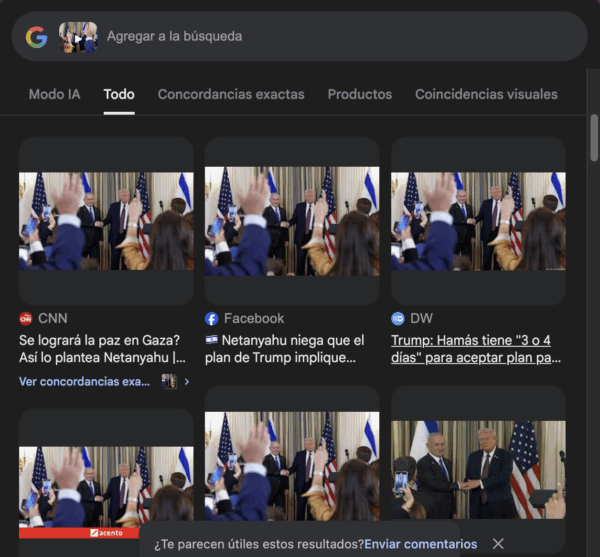Switch to the Productos tab
600x557 pixels.
click(360, 94)
